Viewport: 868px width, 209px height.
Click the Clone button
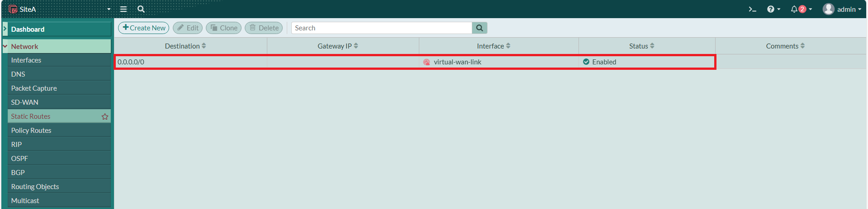(223, 28)
